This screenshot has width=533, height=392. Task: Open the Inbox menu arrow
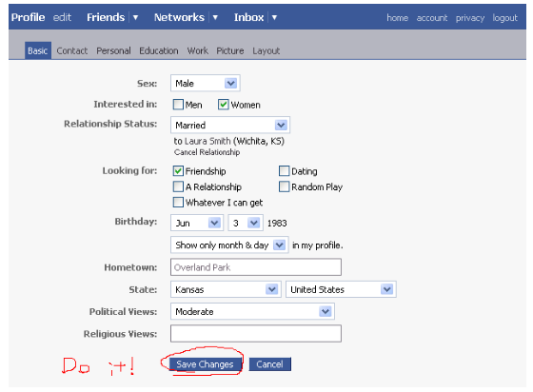pos(274,17)
